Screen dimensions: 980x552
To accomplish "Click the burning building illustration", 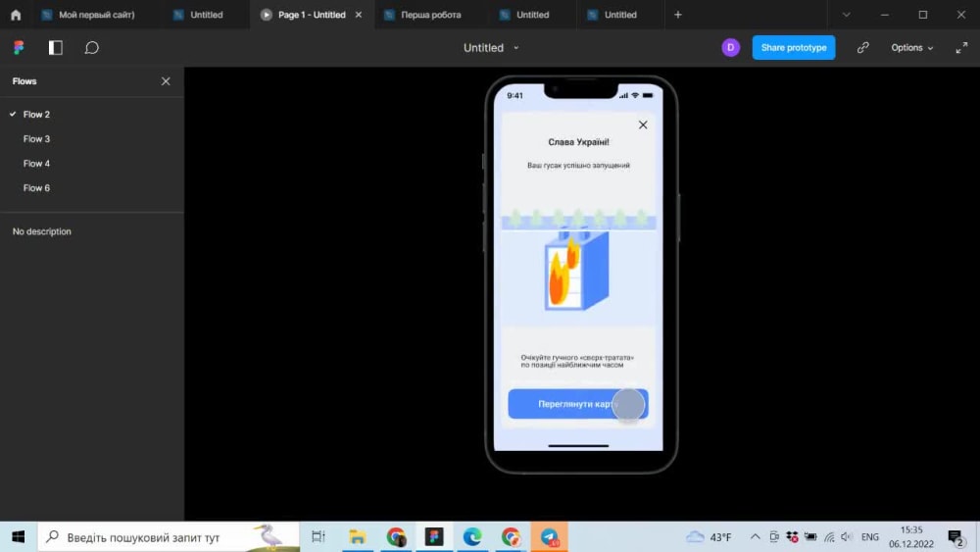I will pos(577,270).
